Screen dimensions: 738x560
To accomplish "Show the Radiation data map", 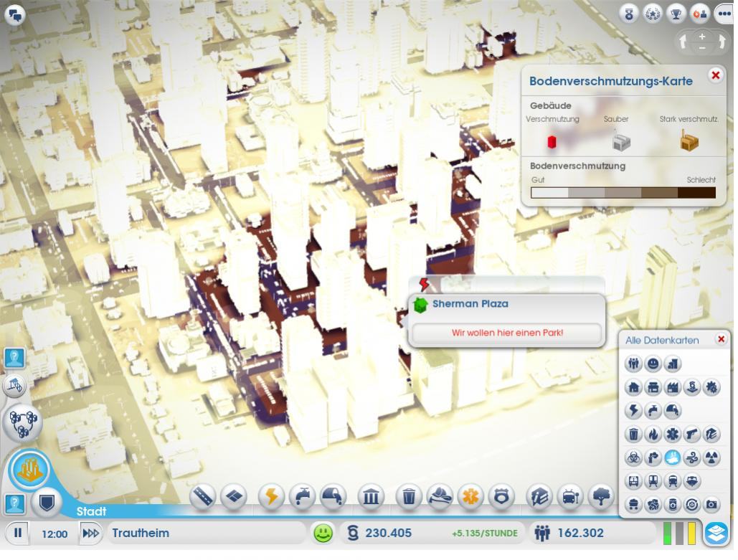I will [711, 457].
